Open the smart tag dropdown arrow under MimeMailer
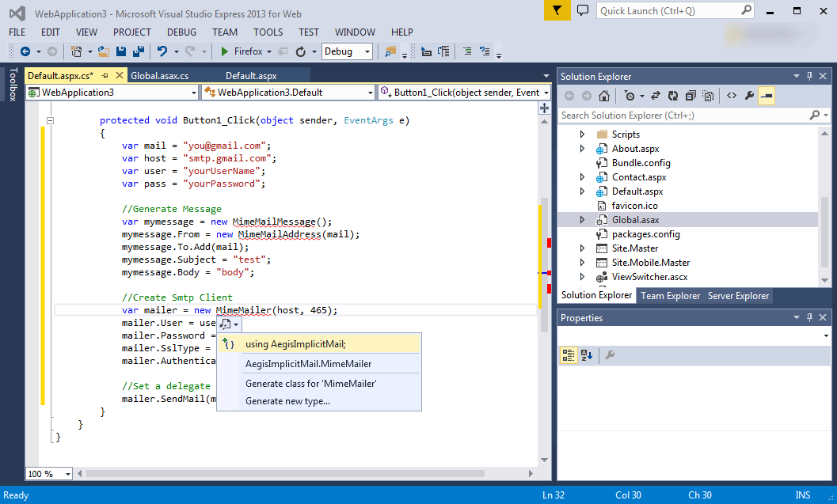Viewport: 837px width, 504px height. tap(236, 324)
